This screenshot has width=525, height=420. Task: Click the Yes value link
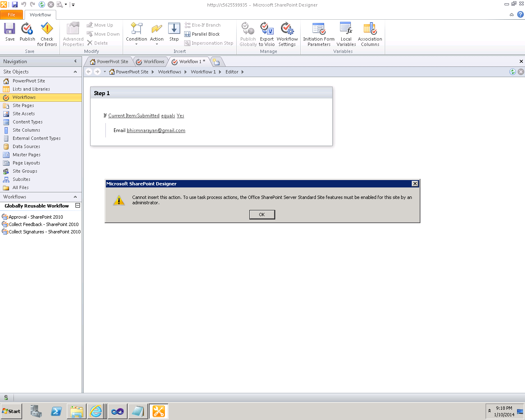[x=180, y=116]
